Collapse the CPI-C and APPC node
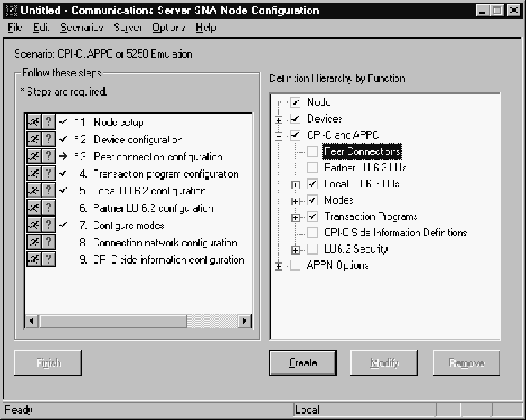This screenshot has width=526, height=420. click(279, 136)
